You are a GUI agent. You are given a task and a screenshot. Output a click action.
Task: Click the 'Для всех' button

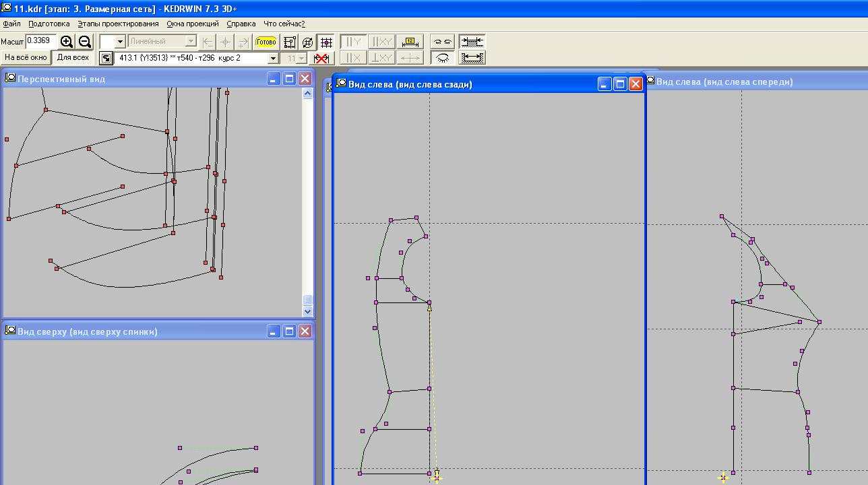click(73, 58)
